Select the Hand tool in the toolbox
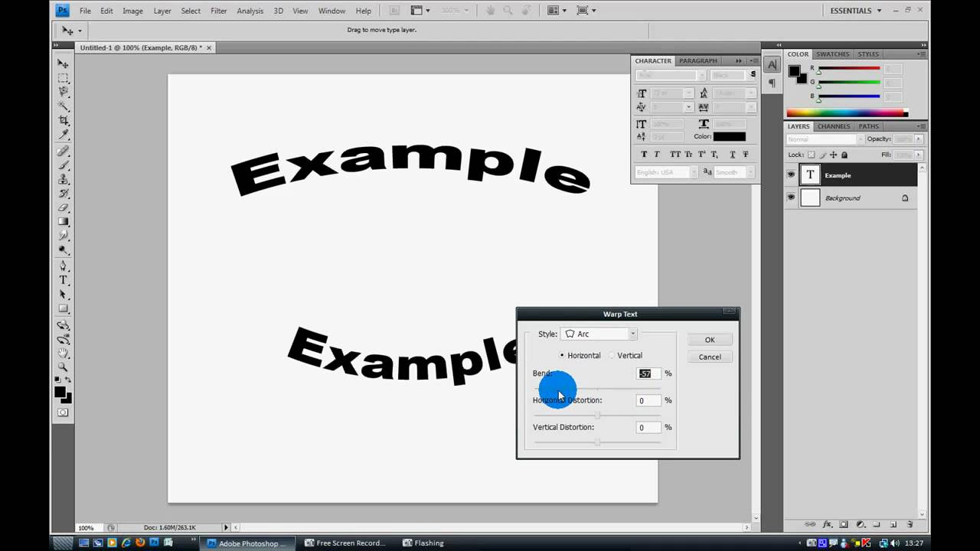980x551 pixels. [64, 353]
